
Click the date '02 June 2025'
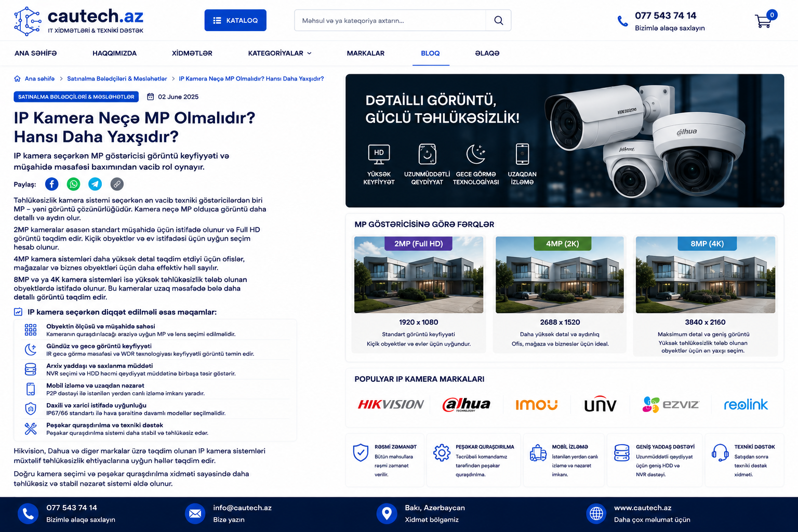[x=178, y=97]
